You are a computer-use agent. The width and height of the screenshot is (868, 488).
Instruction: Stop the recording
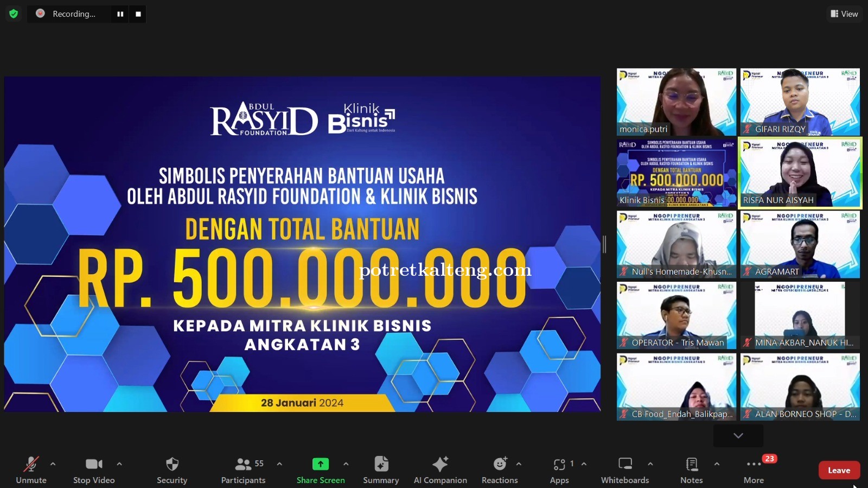(x=138, y=14)
